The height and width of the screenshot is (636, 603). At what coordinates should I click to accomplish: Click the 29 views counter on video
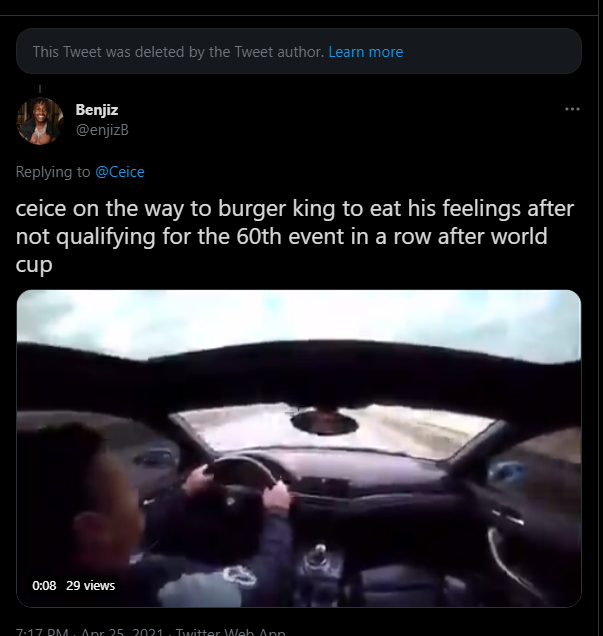[x=91, y=586]
